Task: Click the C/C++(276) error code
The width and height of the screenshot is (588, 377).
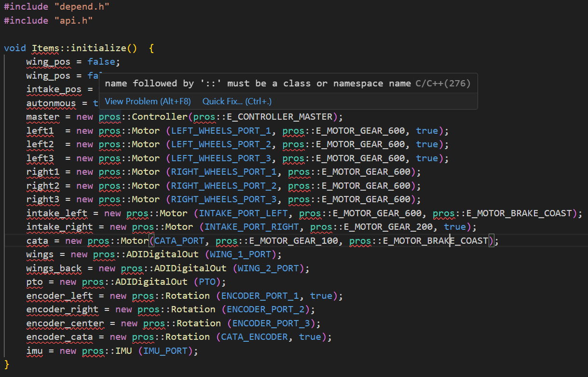Action: coord(443,84)
